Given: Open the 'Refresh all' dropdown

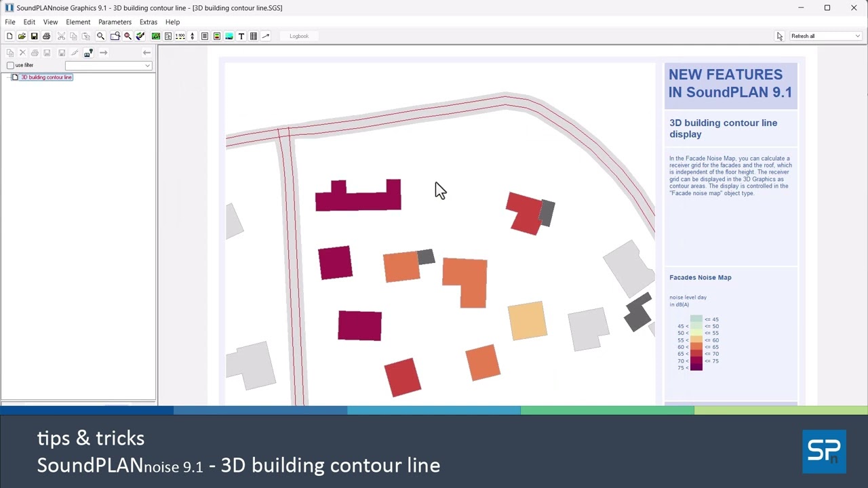Looking at the screenshot, I should pos(857,36).
